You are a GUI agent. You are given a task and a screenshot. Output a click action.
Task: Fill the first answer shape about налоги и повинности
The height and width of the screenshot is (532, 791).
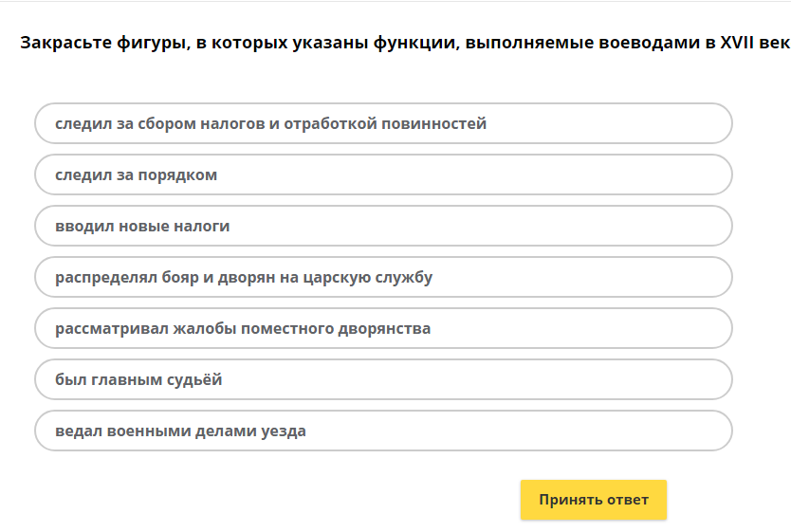pyautogui.click(x=383, y=123)
